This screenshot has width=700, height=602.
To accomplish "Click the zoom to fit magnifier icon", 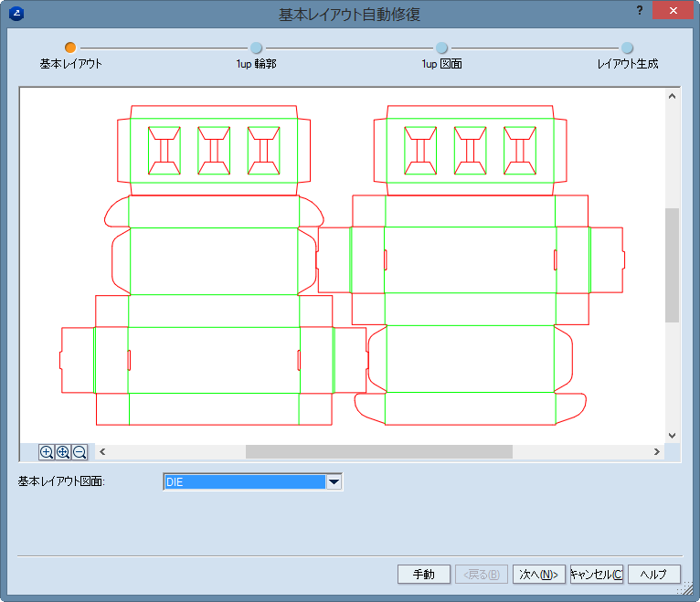I will tap(63, 452).
